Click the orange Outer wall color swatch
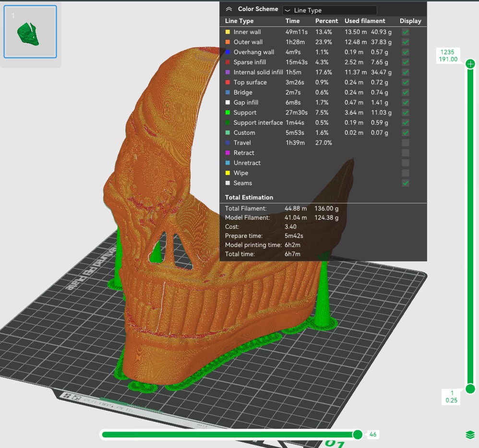The height and width of the screenshot is (448, 479). [228, 42]
